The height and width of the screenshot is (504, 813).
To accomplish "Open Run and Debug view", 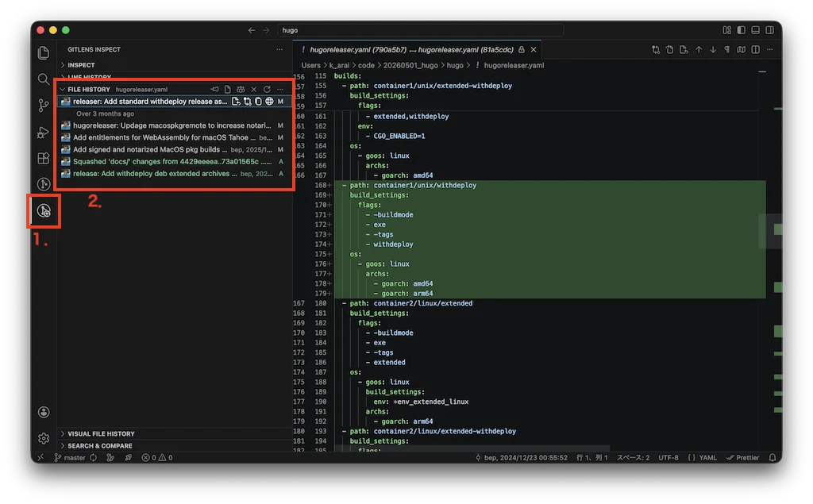I will 44,133.
